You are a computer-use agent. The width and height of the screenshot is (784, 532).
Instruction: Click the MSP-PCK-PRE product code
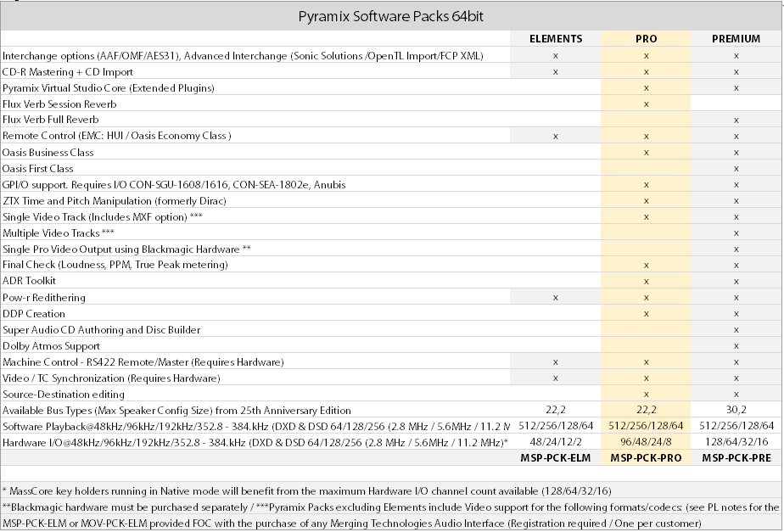(x=736, y=458)
